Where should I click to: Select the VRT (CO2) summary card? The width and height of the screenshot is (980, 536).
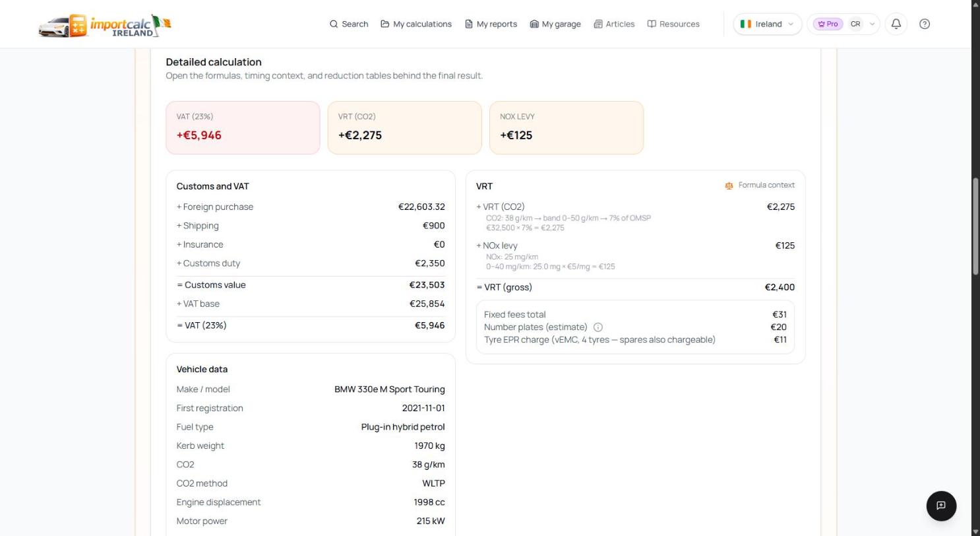(x=404, y=128)
